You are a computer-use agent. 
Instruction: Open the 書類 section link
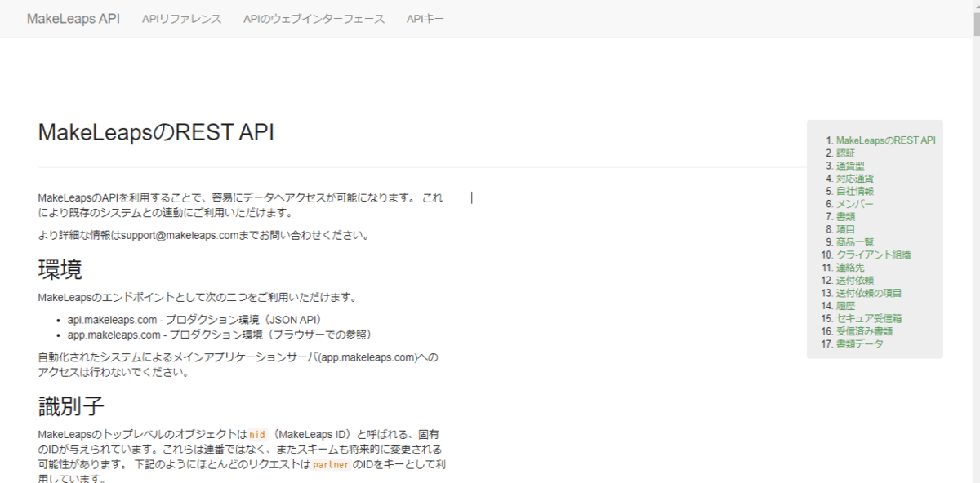(x=844, y=216)
